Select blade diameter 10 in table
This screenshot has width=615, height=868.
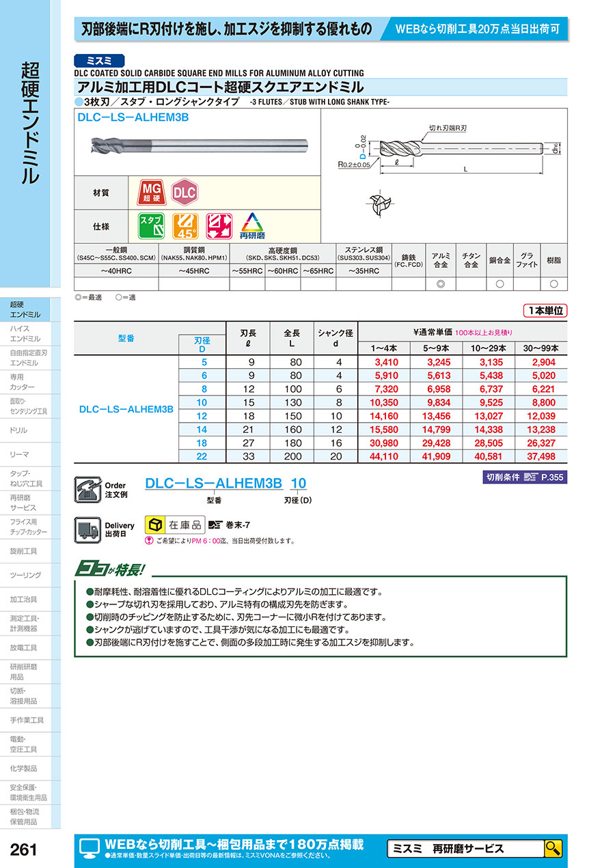pyautogui.click(x=202, y=402)
